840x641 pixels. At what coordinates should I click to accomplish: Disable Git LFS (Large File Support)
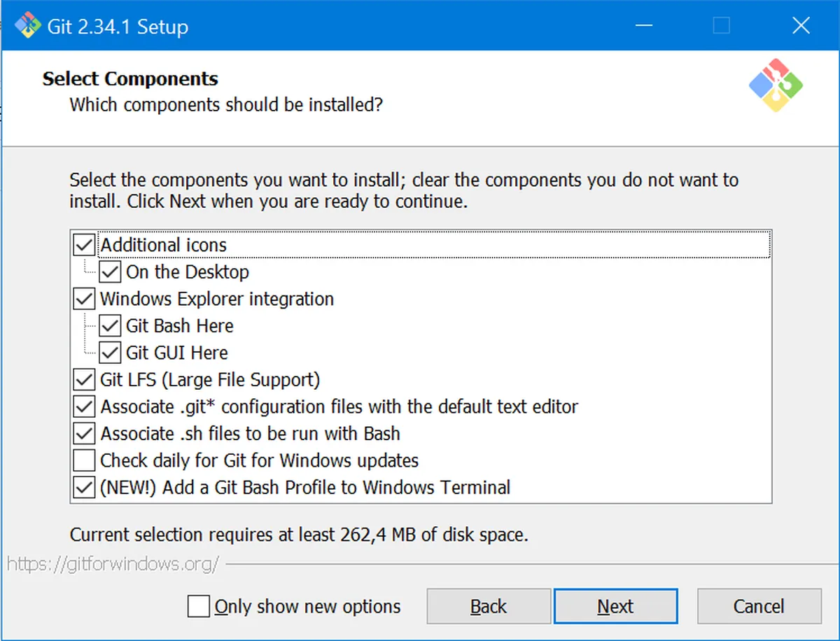84,380
